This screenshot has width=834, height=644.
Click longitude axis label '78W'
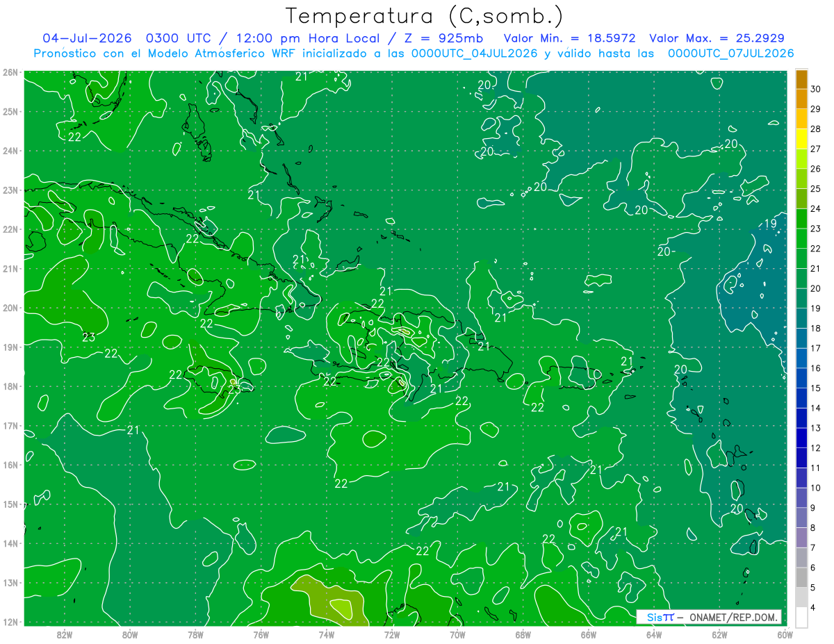coord(195,634)
